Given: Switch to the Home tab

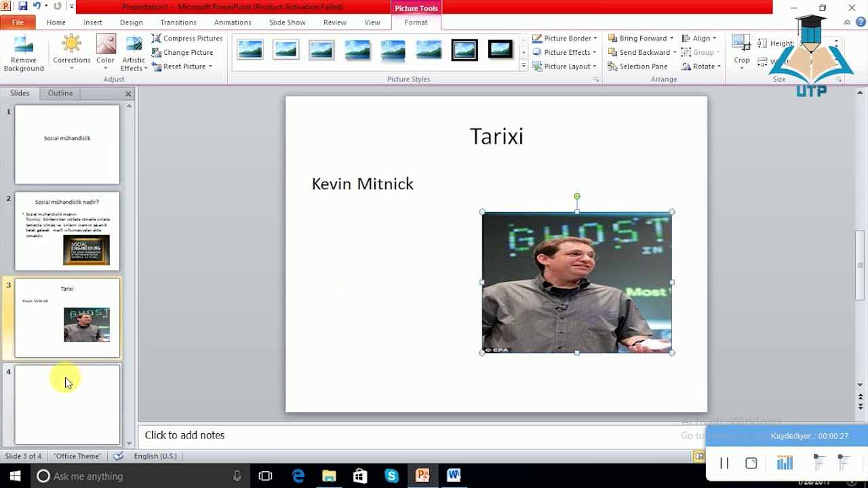Looking at the screenshot, I should (x=56, y=22).
